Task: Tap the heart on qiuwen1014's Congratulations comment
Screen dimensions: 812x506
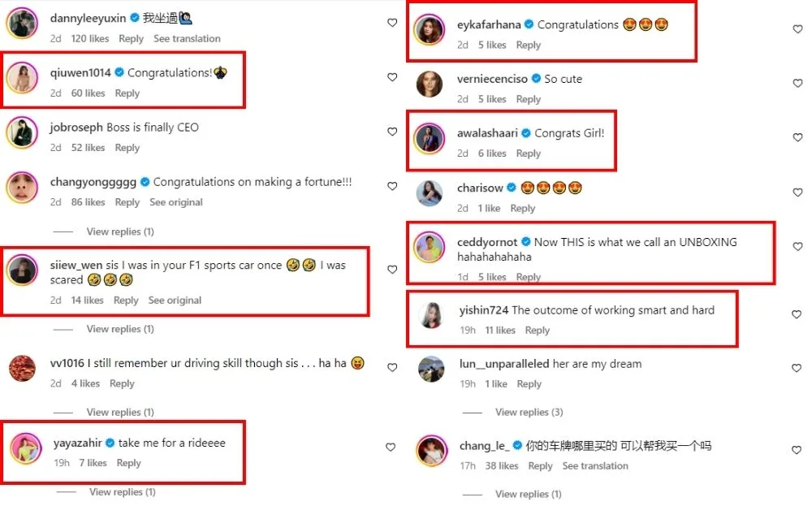Action: (392, 78)
